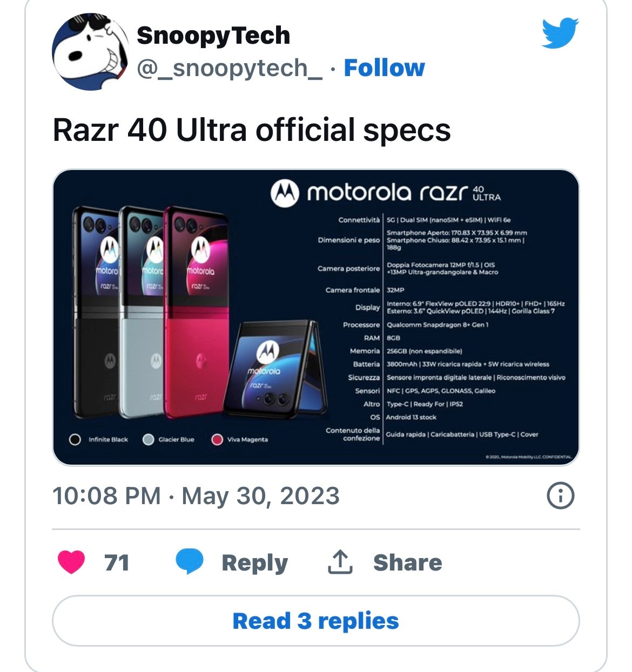Click the @_snoopytech_ handle
Image resolution: width=632 pixels, height=672 pixels.
click(230, 68)
